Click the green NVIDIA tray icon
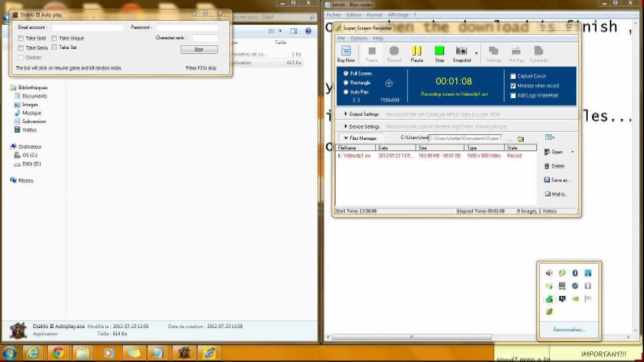 575,299
